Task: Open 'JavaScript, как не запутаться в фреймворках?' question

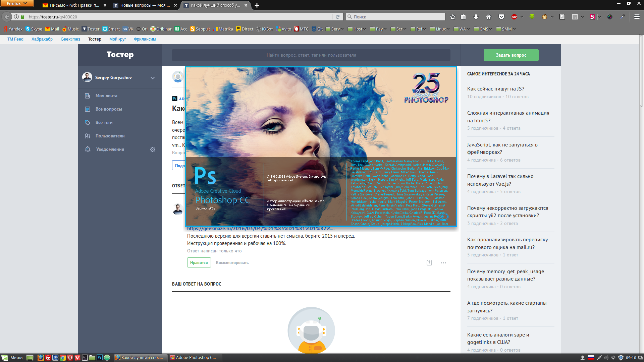Action: pyautogui.click(x=502, y=148)
